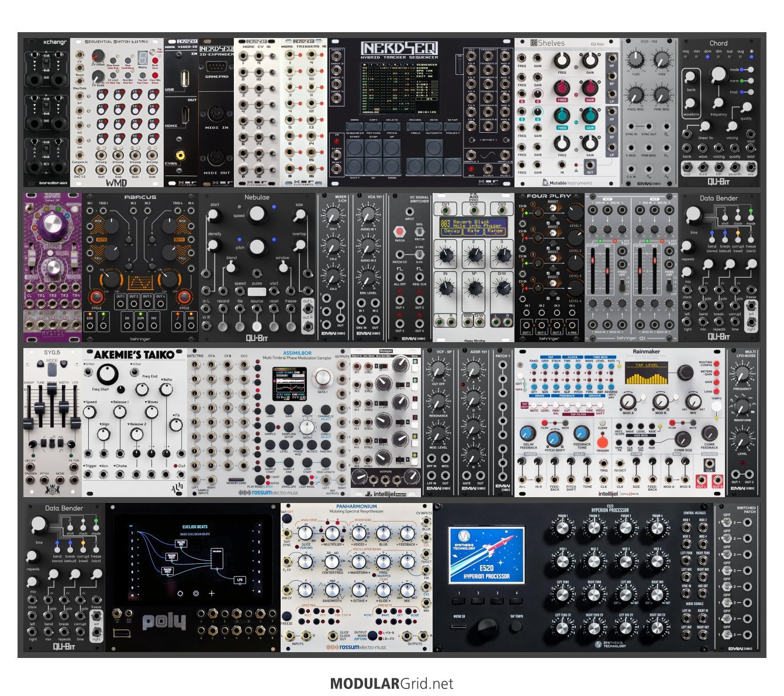Click the TUNE knob on VCO-104
Image resolution: width=784 pixels, height=696 pixels.
635,60
